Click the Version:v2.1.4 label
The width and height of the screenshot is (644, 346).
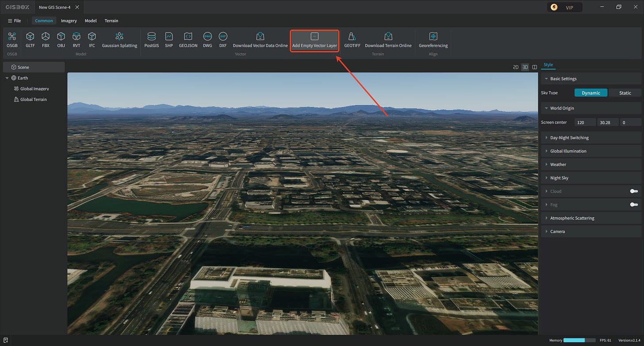point(630,340)
